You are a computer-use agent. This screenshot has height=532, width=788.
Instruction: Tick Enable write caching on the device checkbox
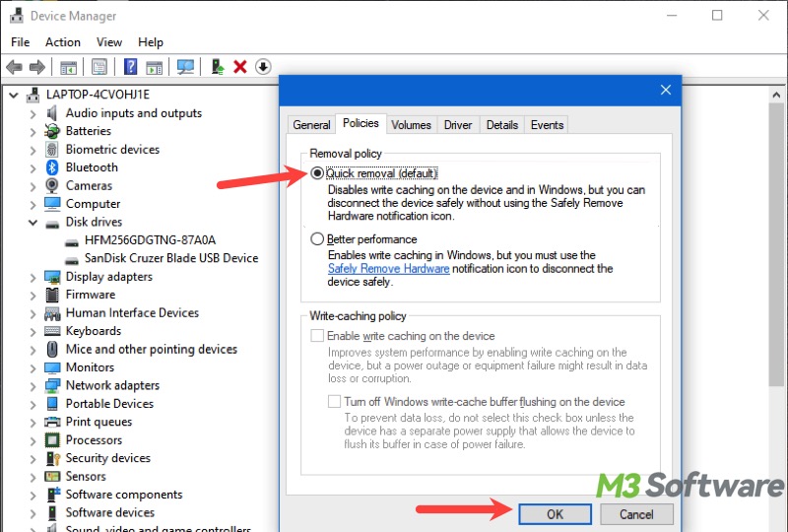pyautogui.click(x=317, y=335)
